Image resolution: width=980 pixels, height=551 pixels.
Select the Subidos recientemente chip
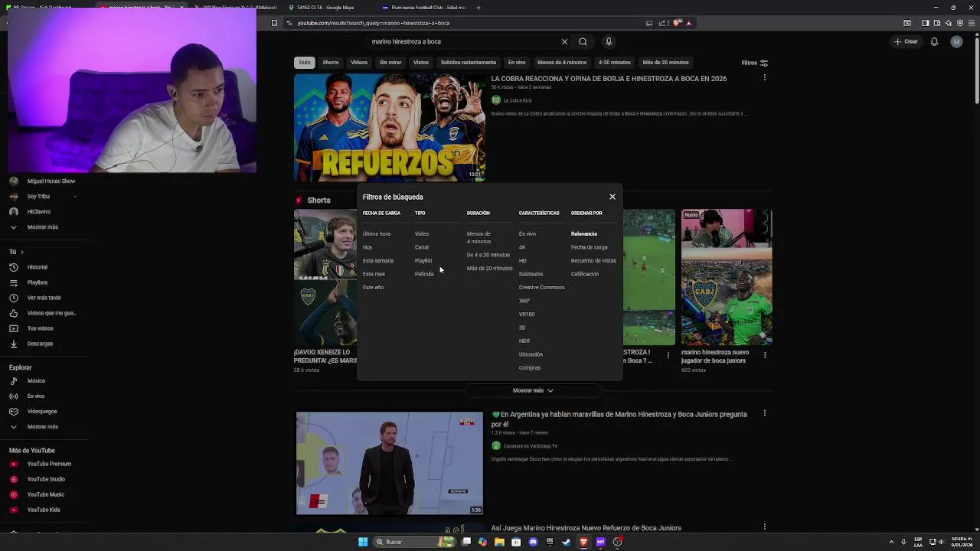[x=469, y=62]
